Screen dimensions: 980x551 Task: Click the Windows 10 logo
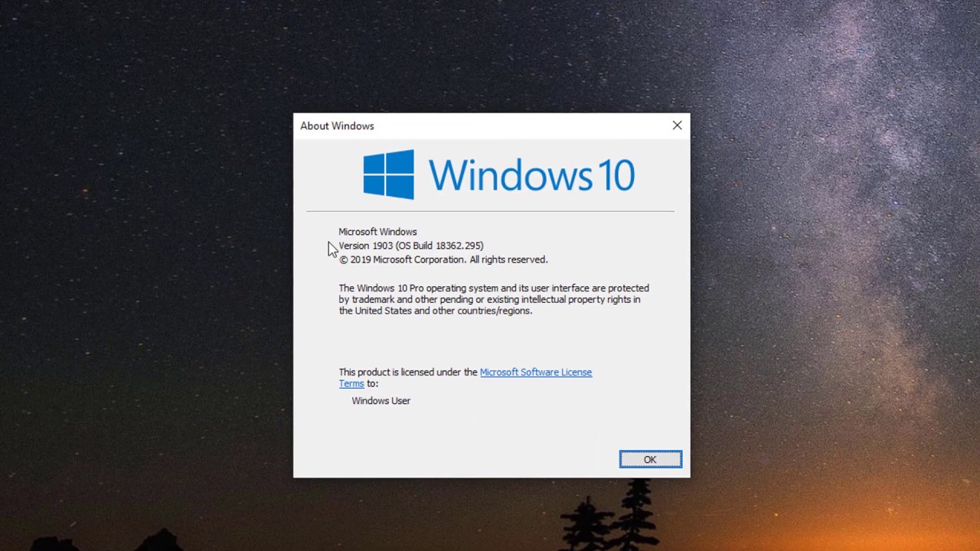(498, 174)
